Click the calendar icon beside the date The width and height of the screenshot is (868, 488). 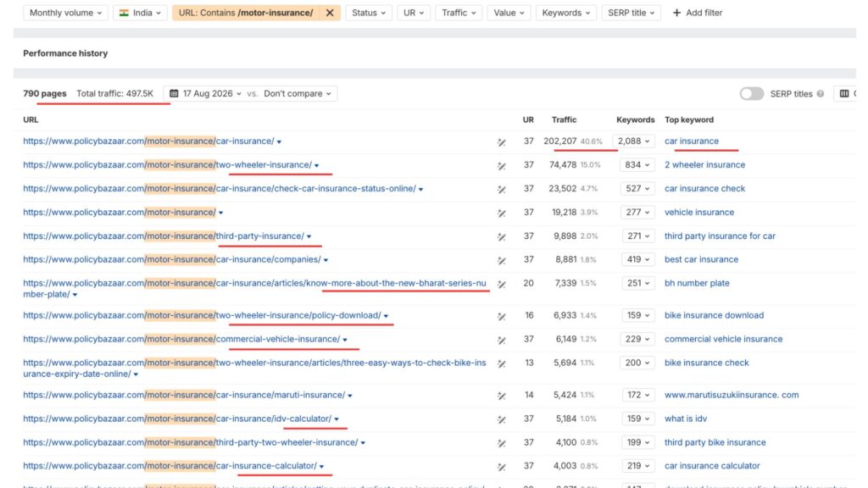click(174, 93)
